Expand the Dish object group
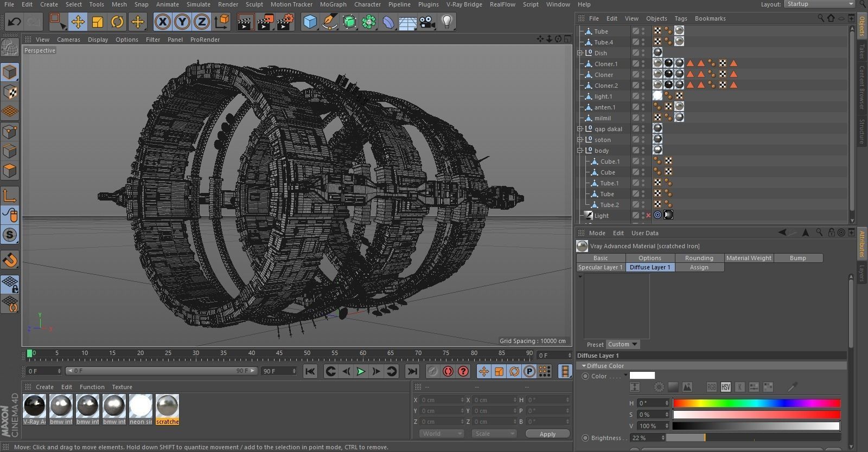868x452 pixels. pyautogui.click(x=580, y=53)
